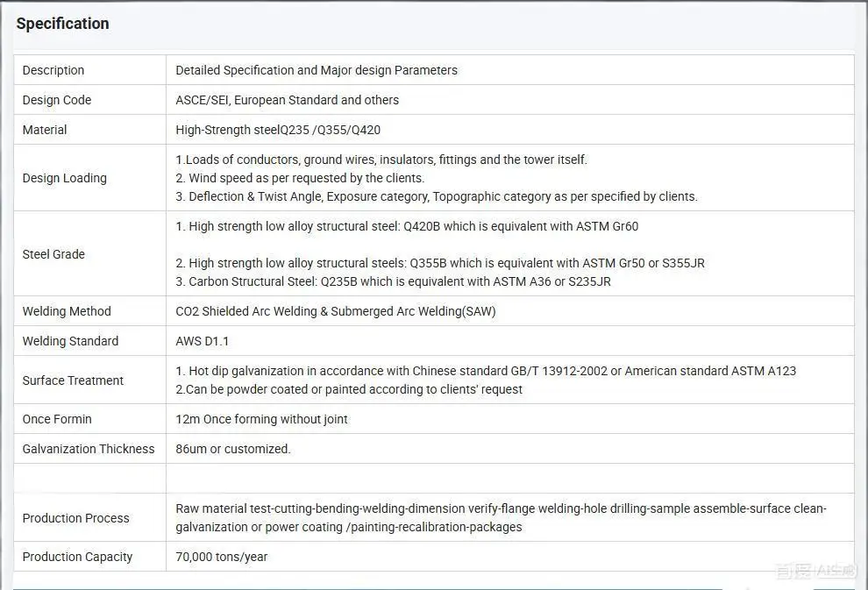
Task: Click 'High-Strength steelQ235 /Q355/Q420' value
Action: click(278, 130)
